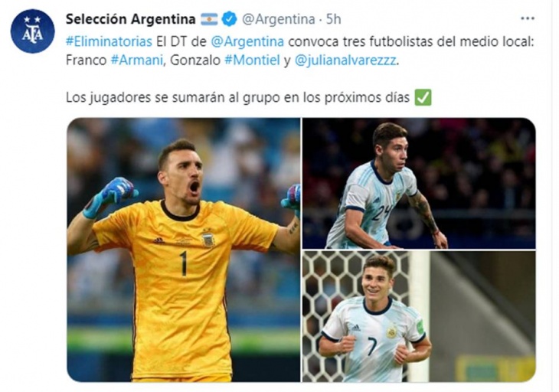Open the photo of player number 24
The image size is (559, 392).
click(x=419, y=183)
